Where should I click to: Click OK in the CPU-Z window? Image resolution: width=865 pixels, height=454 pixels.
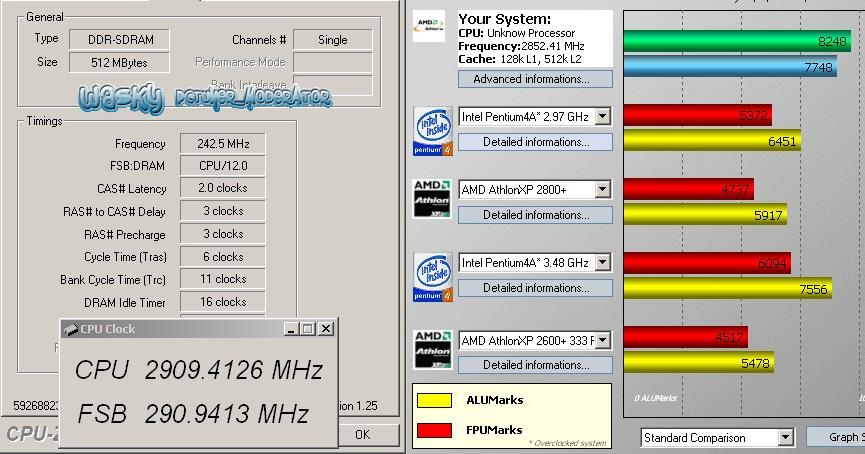point(367,435)
